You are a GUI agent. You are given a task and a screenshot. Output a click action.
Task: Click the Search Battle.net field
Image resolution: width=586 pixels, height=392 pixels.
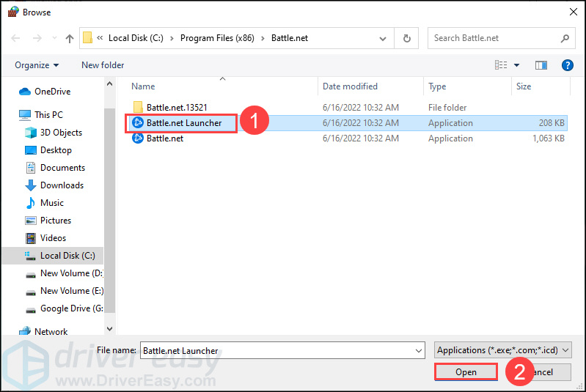coord(495,38)
